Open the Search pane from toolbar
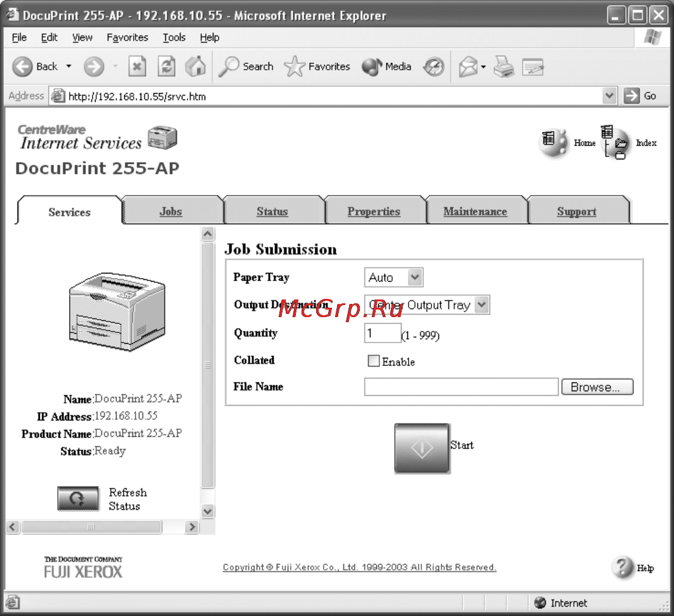 click(245, 66)
